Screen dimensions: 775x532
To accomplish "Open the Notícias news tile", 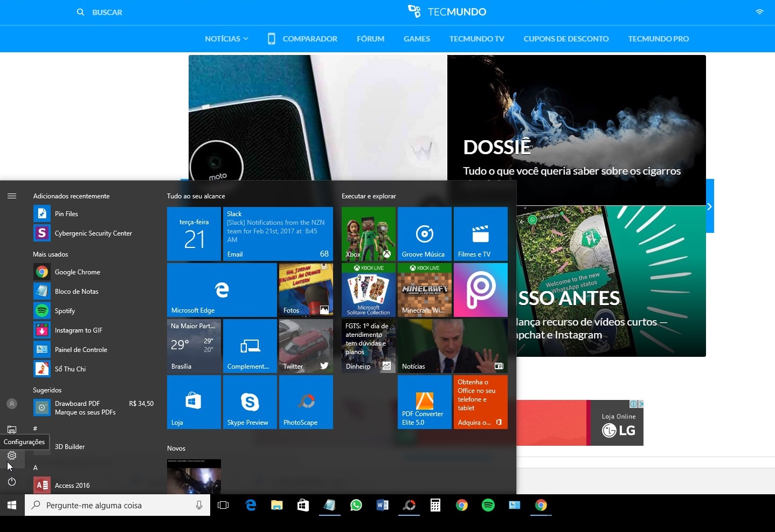I will tap(453, 346).
